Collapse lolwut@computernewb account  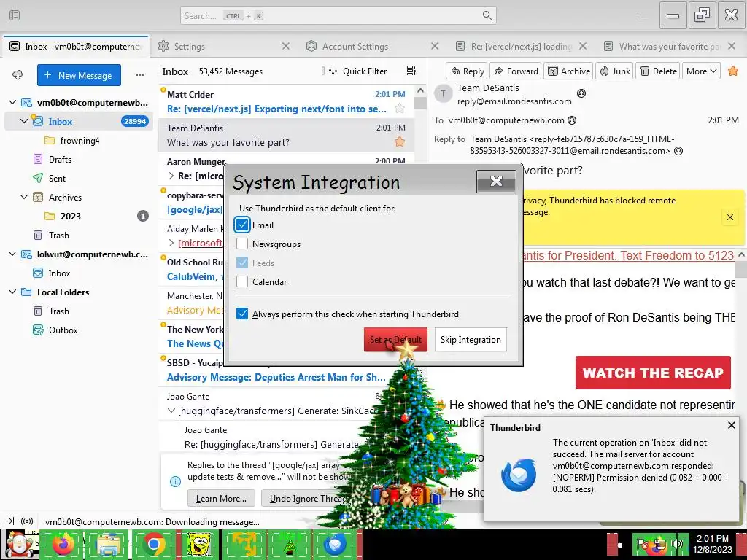tap(13, 254)
